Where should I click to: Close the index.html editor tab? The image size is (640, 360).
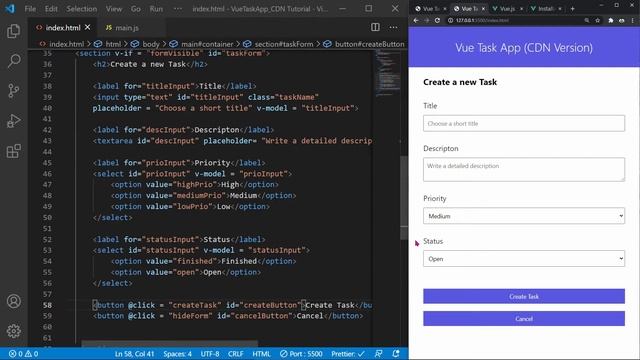pyautogui.click(x=87, y=27)
